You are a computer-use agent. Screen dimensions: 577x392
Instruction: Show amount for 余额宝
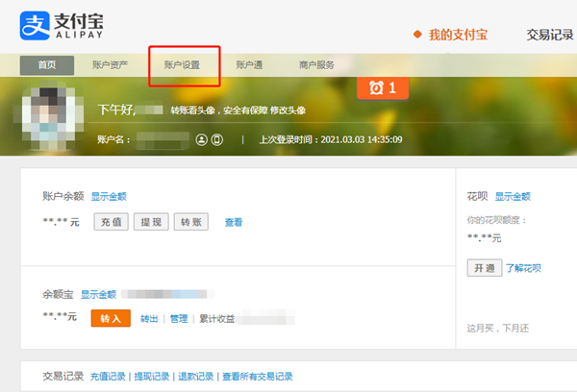[x=98, y=295]
